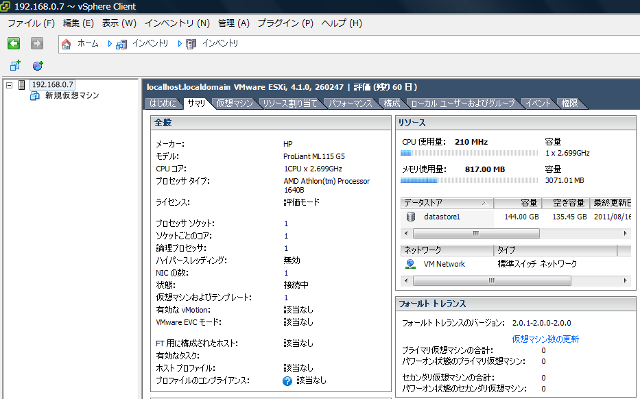Click the 評価モード license value
The image size is (640, 399).
coord(302,202)
